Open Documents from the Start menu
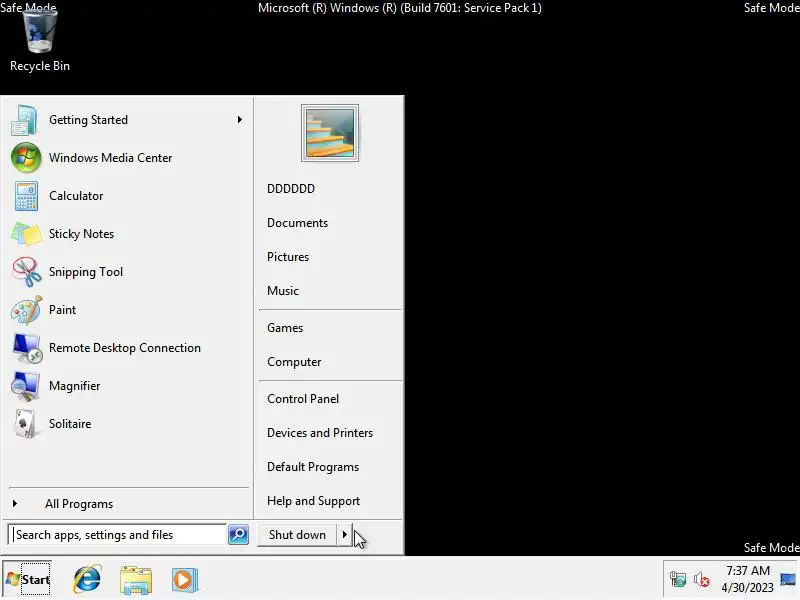The image size is (800, 600). point(297,223)
